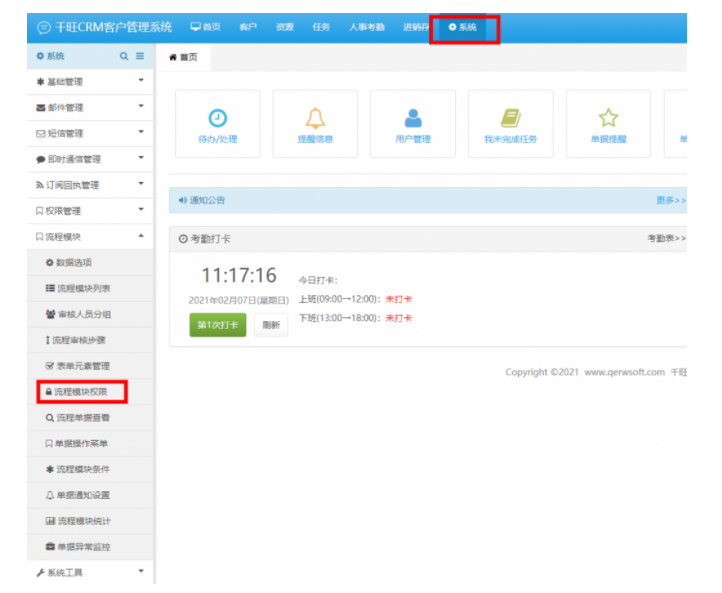Open 流程模块条件 asterisk item
Image resolution: width=722 pixels, height=593 pixels.
pos(90,469)
